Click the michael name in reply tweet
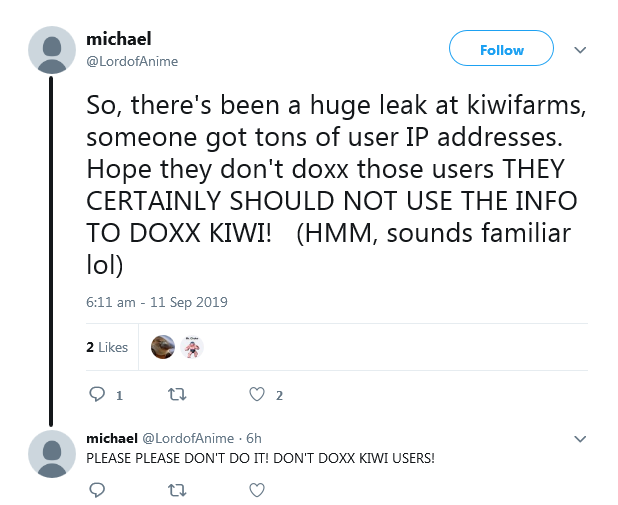The image size is (618, 505). [112, 438]
